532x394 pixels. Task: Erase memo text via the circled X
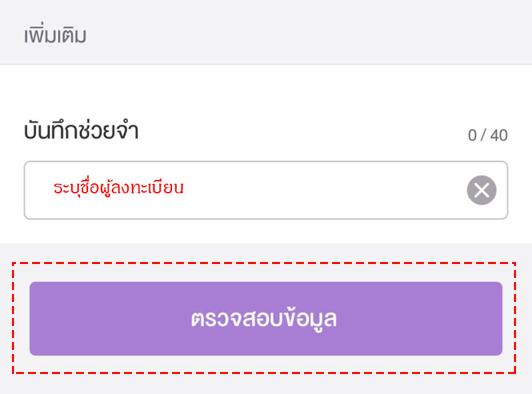pos(481,191)
